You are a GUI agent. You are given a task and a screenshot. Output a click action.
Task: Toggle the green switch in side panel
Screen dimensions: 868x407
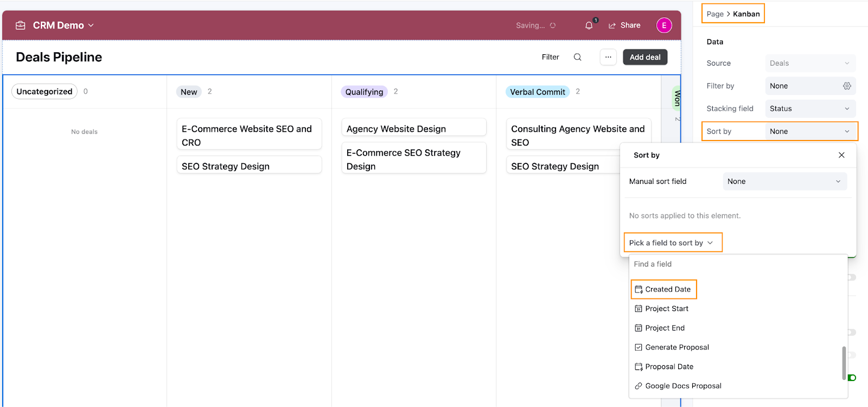pyautogui.click(x=852, y=378)
